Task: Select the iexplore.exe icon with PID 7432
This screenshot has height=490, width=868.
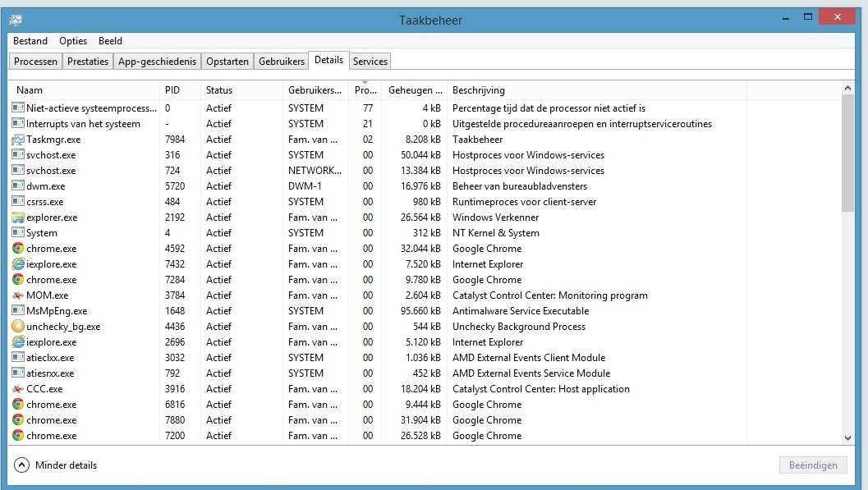Action: pyautogui.click(x=18, y=264)
